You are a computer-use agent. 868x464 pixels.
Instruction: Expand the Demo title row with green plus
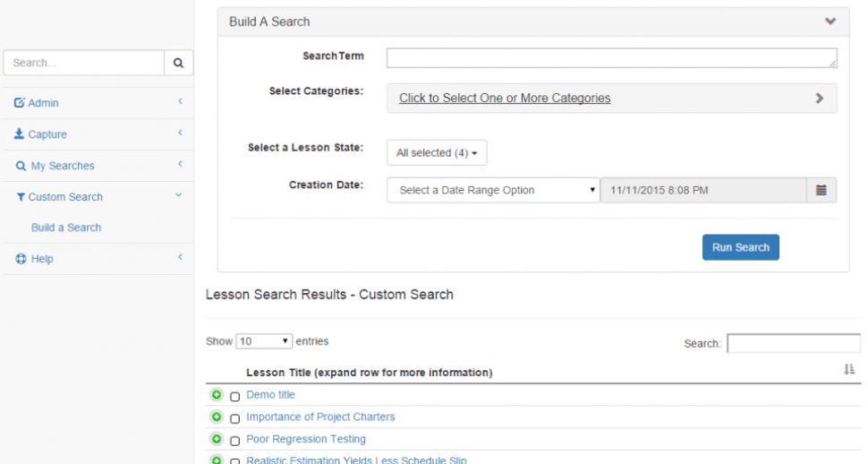(x=216, y=395)
